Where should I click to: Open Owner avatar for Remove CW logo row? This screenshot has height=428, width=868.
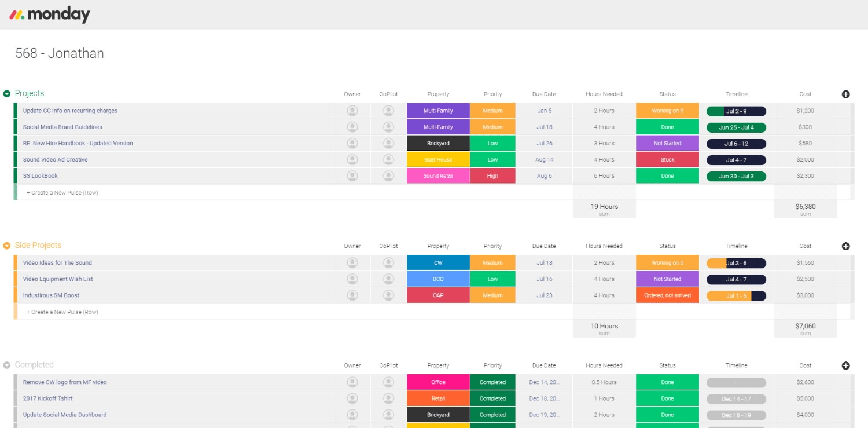352,382
